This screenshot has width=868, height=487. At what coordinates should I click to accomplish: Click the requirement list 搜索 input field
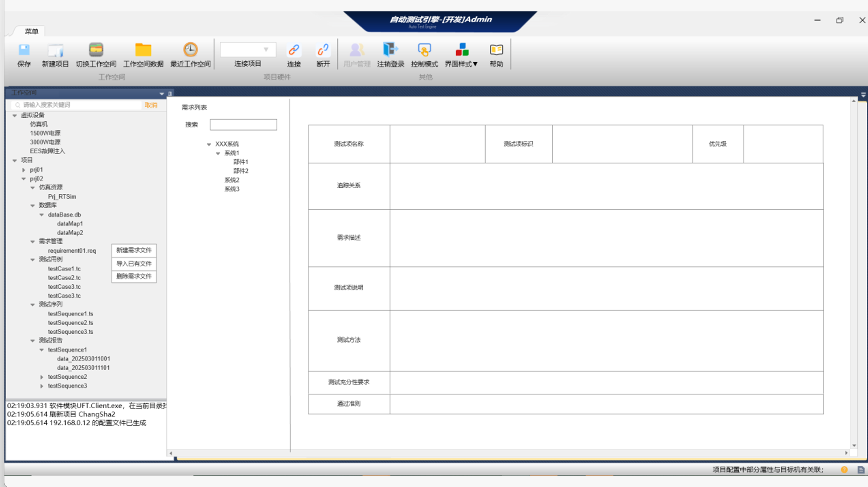[x=243, y=125]
